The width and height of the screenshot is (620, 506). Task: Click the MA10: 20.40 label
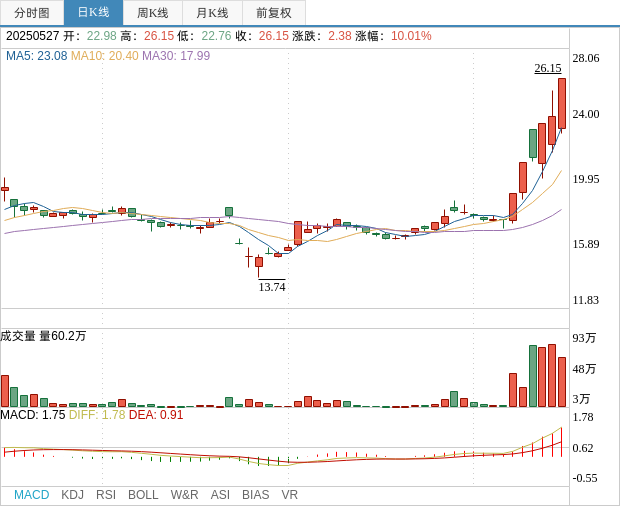point(105,56)
